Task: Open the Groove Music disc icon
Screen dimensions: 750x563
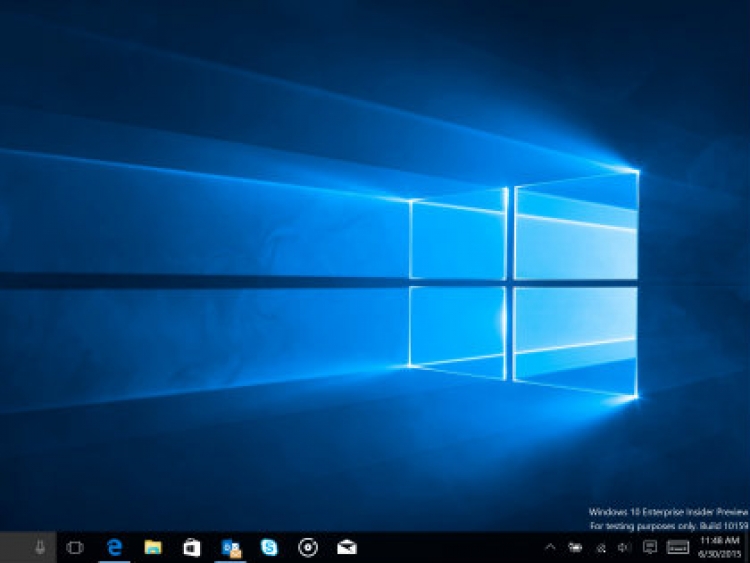Action: pos(308,547)
